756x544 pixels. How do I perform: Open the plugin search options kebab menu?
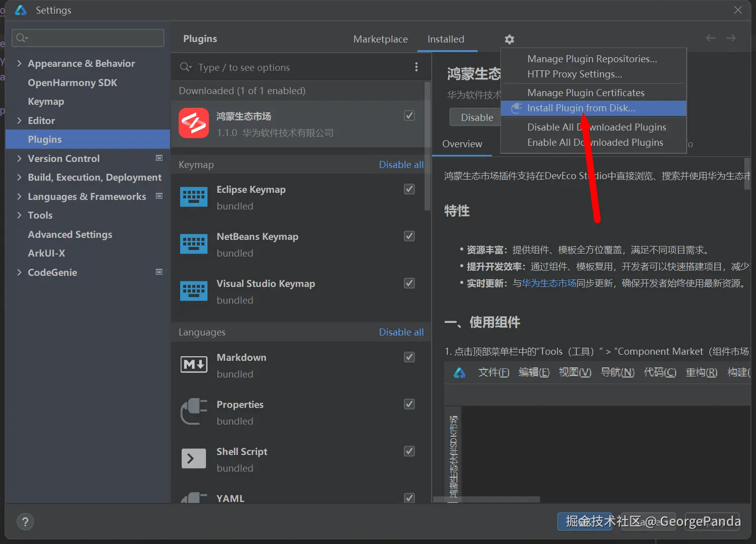tap(416, 67)
